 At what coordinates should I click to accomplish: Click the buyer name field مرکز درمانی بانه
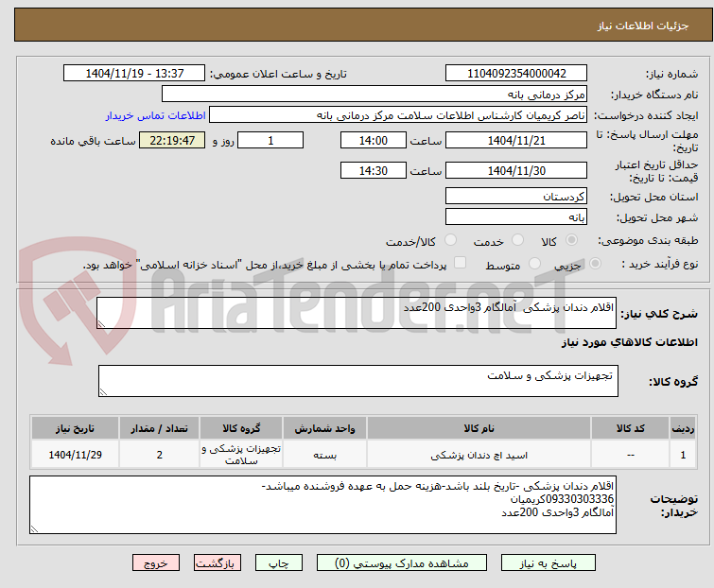click(374, 95)
